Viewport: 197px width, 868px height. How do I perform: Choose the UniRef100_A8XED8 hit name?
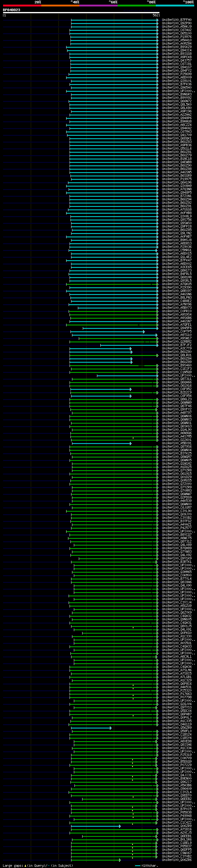click(177, 741)
